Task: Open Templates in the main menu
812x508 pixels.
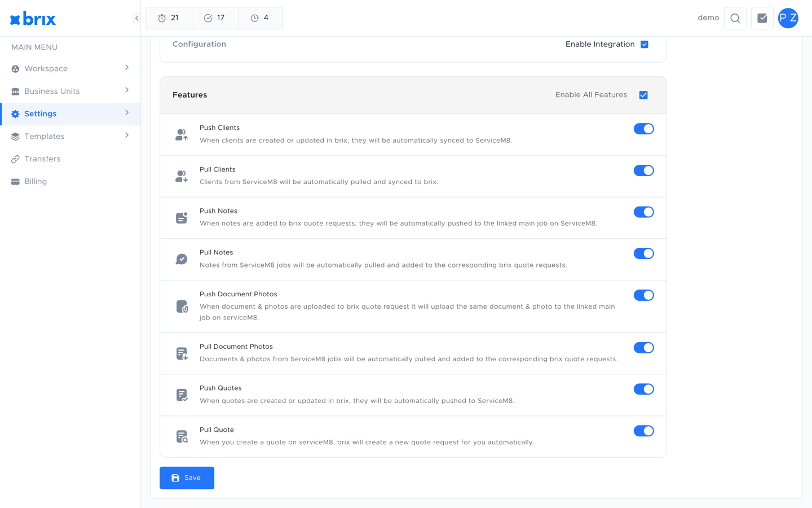Action: 70,137
